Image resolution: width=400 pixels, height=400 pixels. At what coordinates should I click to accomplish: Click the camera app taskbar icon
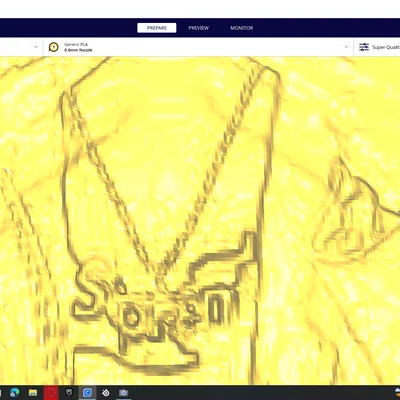point(124,393)
